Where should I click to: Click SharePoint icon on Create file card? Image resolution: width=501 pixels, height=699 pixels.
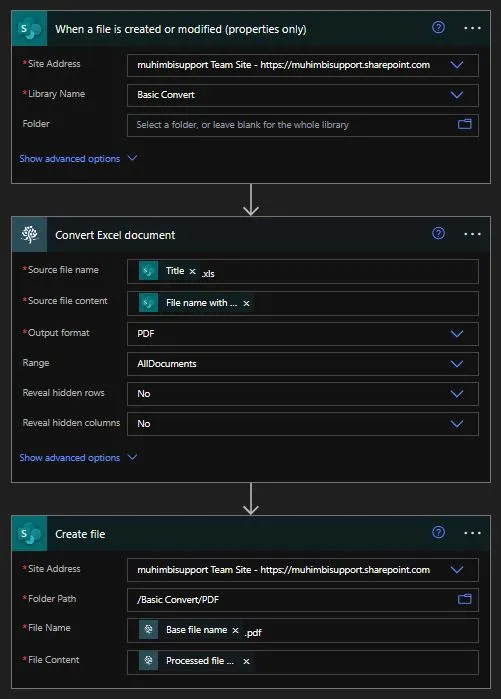click(x=29, y=533)
